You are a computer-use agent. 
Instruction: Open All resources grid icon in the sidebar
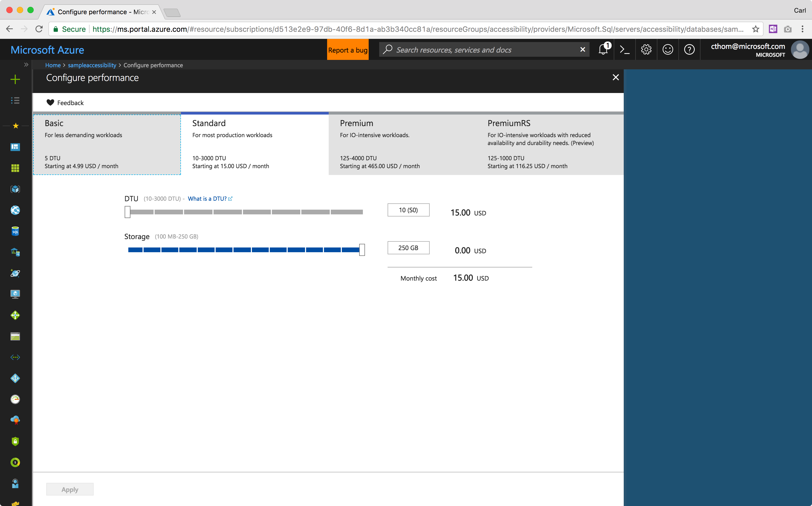(x=15, y=168)
